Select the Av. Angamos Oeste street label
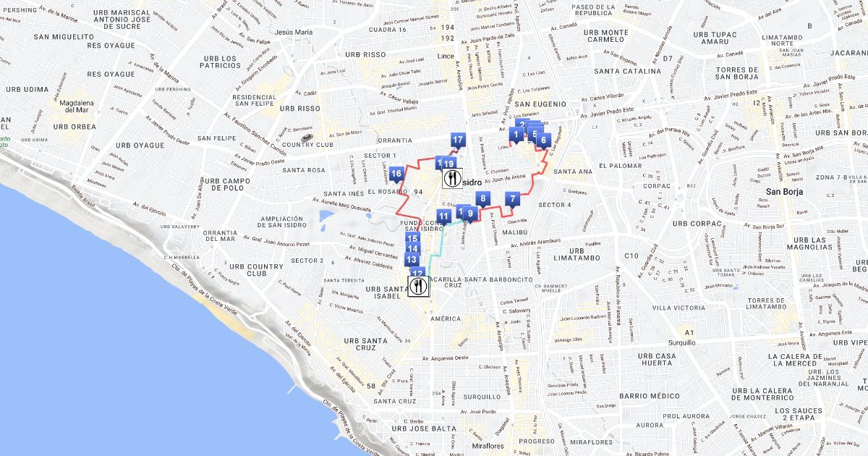The width and height of the screenshot is (868, 456). (x=446, y=358)
